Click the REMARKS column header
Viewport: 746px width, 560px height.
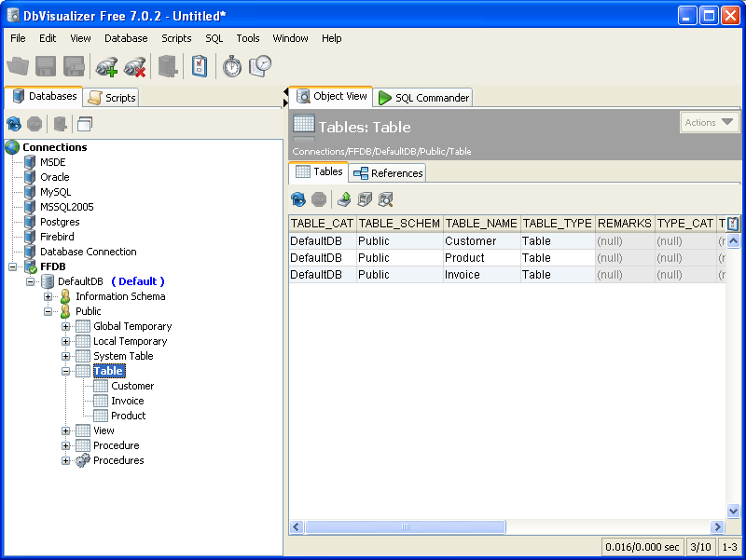(625, 224)
